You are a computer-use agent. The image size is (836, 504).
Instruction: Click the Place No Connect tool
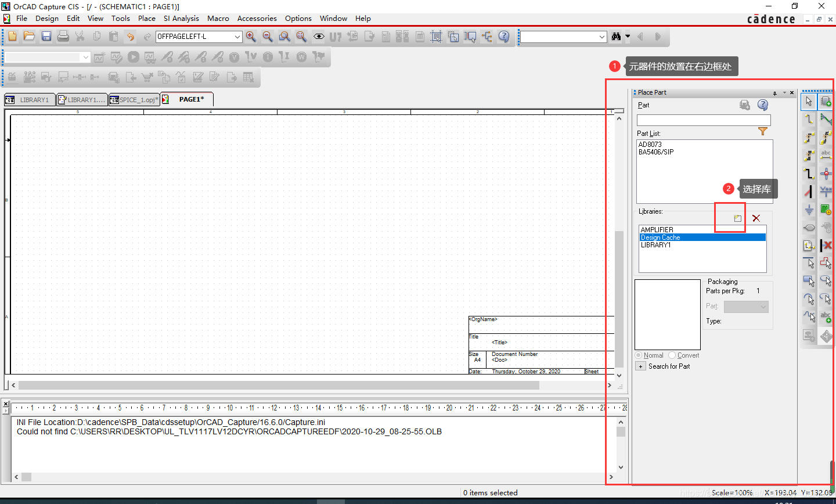click(826, 246)
